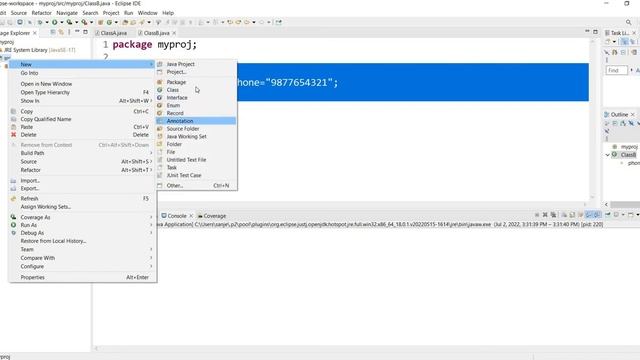Maximize the editor area icon
The height and width of the screenshot is (360, 640).
596,32
